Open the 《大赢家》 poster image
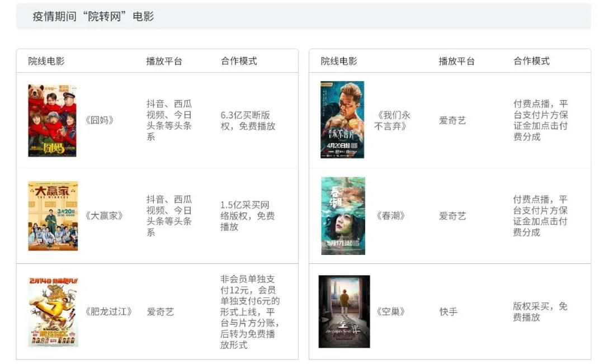This screenshot has height=364, width=604. point(53,216)
